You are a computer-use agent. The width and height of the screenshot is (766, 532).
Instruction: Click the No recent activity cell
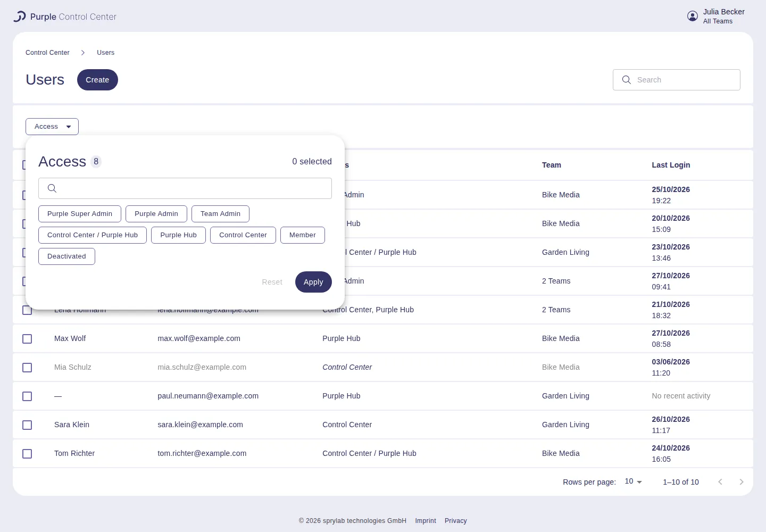681,396
